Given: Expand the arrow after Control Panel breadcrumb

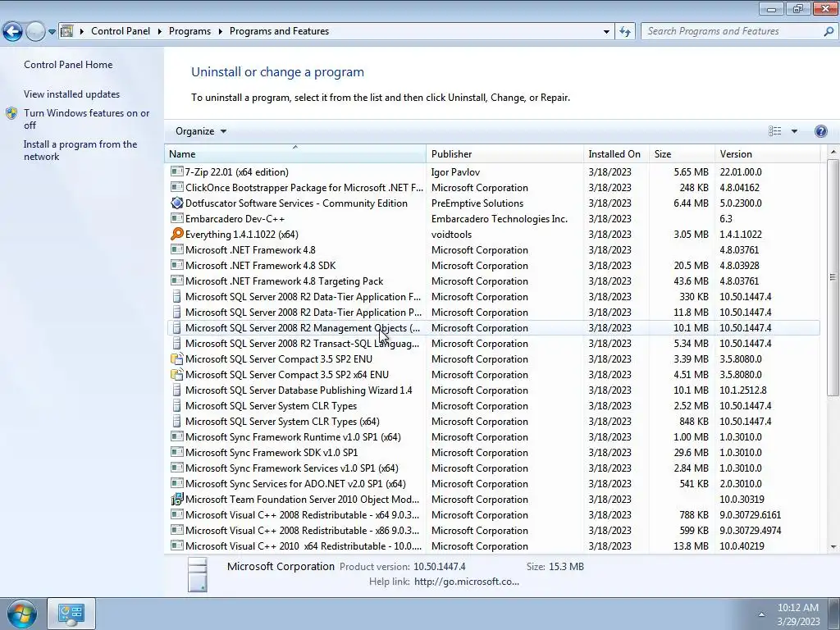Looking at the screenshot, I should pyautogui.click(x=160, y=32).
